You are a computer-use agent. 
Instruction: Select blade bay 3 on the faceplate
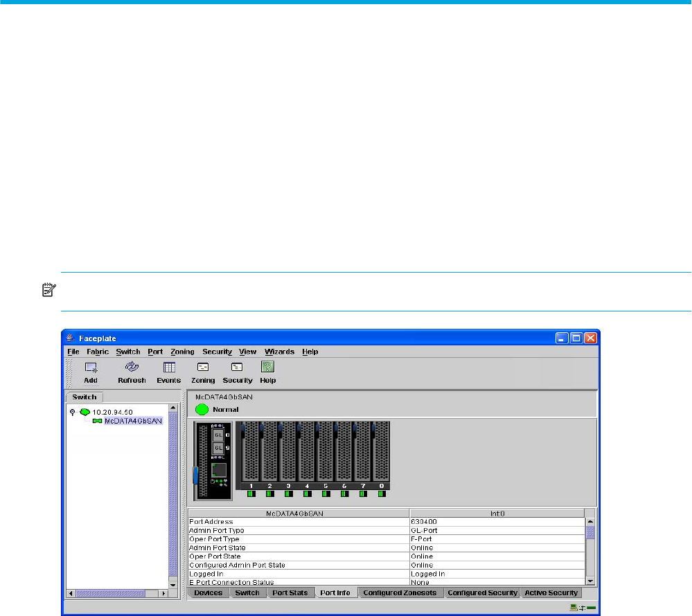coord(287,451)
